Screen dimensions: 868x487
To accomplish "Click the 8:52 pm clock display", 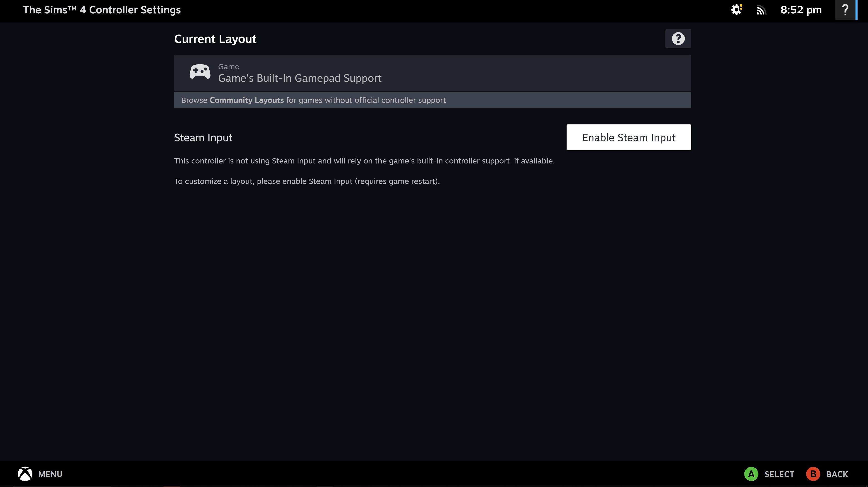I will click(801, 10).
